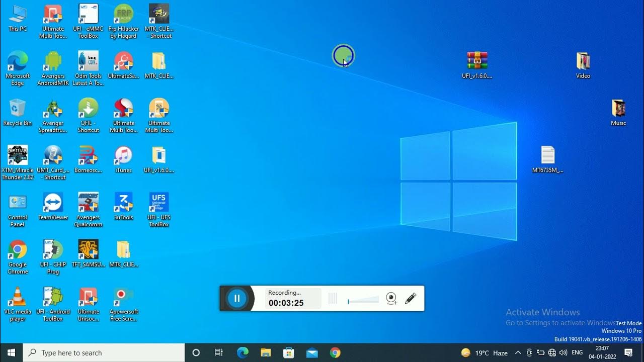Enable webcam in the recorder toolbar
The height and width of the screenshot is (362, 644).
pyautogui.click(x=391, y=299)
